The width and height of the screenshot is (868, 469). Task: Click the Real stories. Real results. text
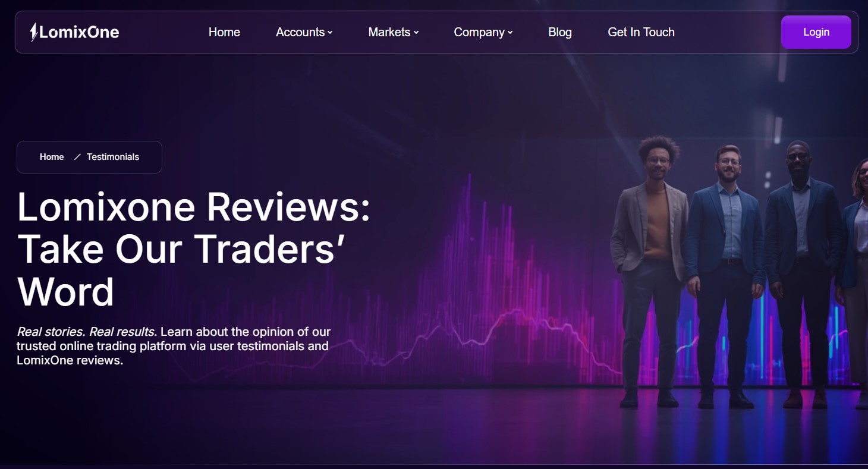(86, 332)
